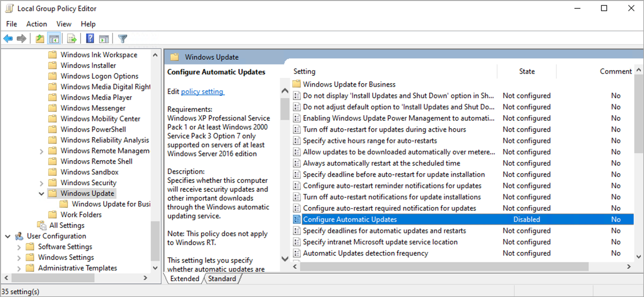
Task: Click the User Configuration icon in the tree
Action: 19,236
